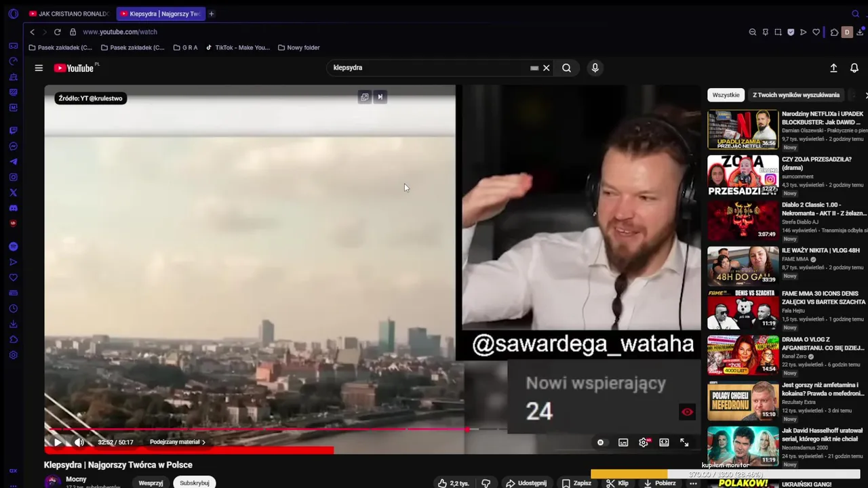
Task: Open the 'TikTok - Make You...' bookmark
Action: click(238, 47)
